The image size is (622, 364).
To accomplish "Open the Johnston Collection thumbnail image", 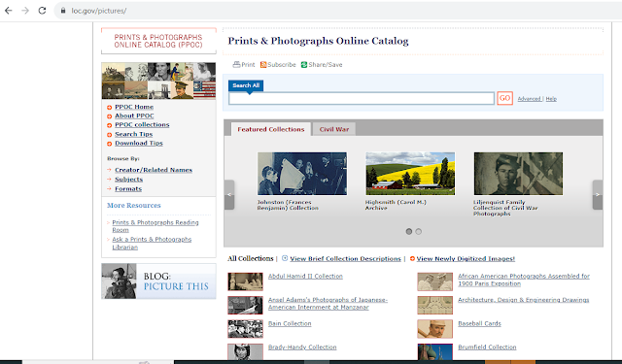I will [x=302, y=174].
